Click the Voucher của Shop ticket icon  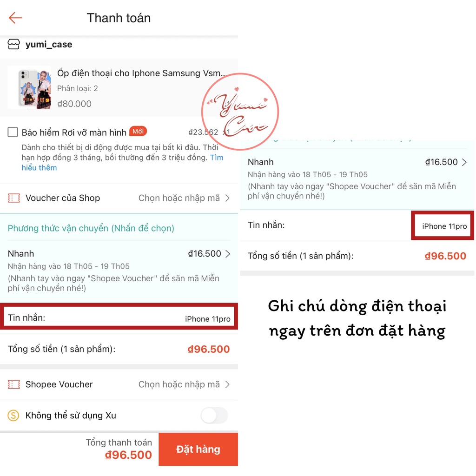(14, 198)
